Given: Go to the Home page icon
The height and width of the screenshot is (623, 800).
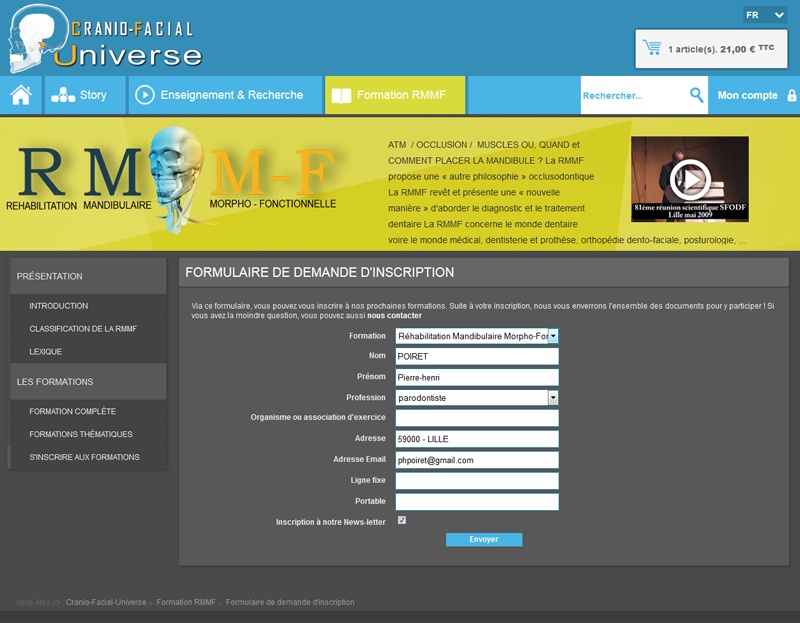Looking at the screenshot, I should tap(21, 95).
